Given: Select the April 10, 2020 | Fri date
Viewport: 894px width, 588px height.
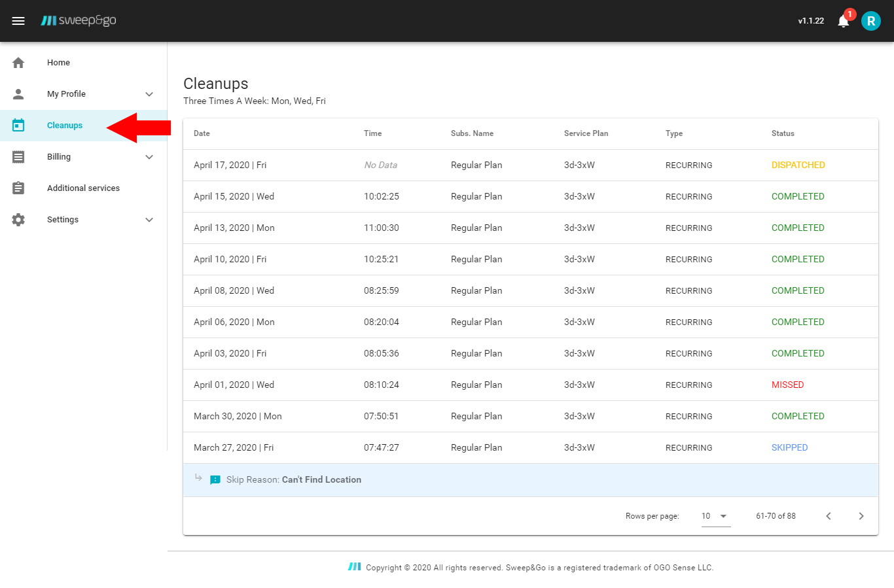Looking at the screenshot, I should point(230,259).
